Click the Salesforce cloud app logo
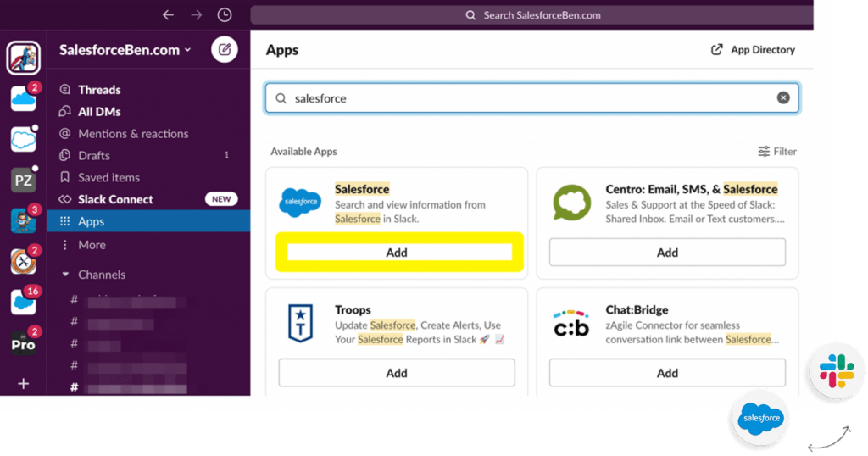 click(300, 202)
